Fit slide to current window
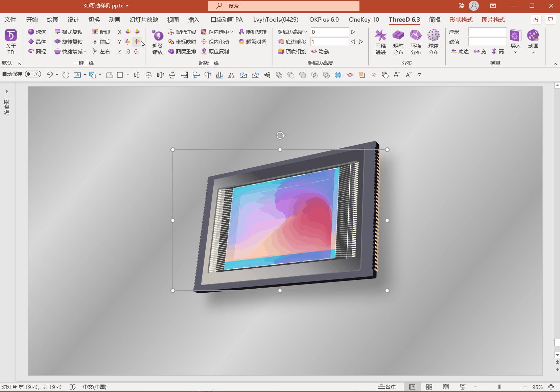This screenshot has width=560, height=392. 551,387
